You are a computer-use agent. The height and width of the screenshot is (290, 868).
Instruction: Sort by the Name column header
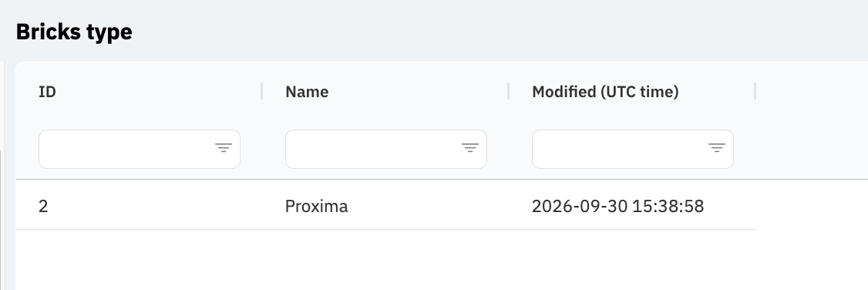(307, 92)
